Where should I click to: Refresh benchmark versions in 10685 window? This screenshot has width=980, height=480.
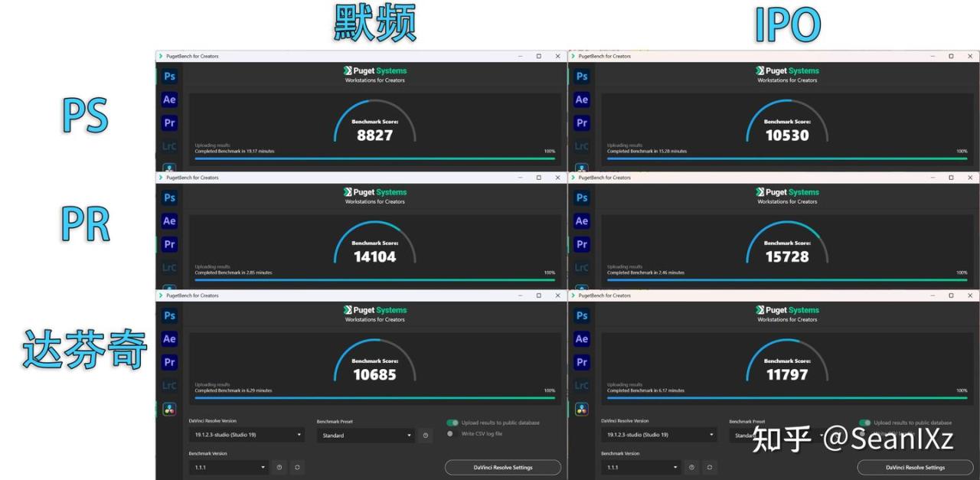(297, 467)
